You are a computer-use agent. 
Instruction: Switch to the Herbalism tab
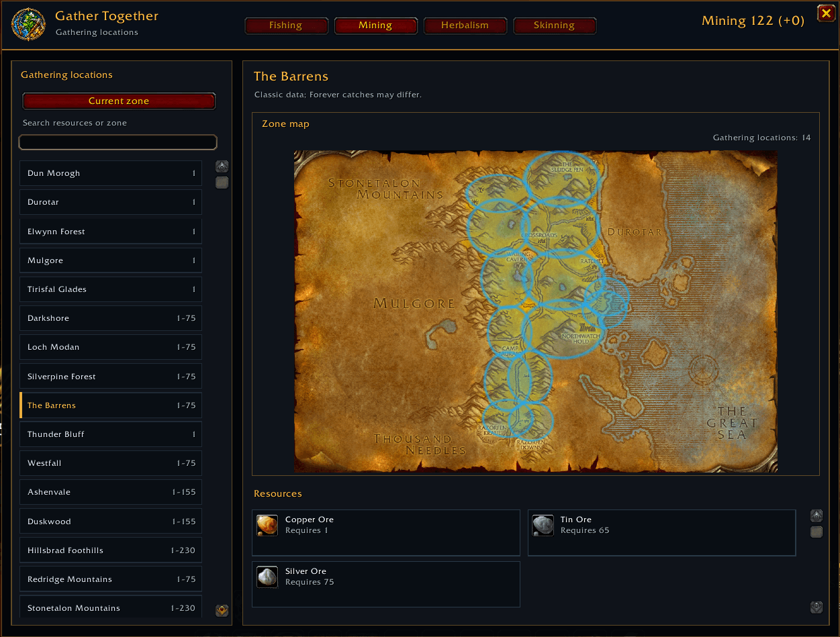coord(465,26)
